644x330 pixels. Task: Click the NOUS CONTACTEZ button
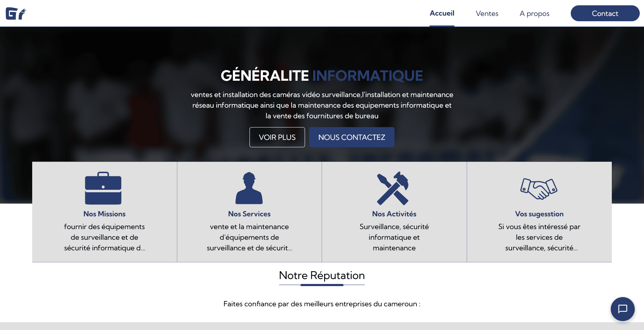(352, 137)
